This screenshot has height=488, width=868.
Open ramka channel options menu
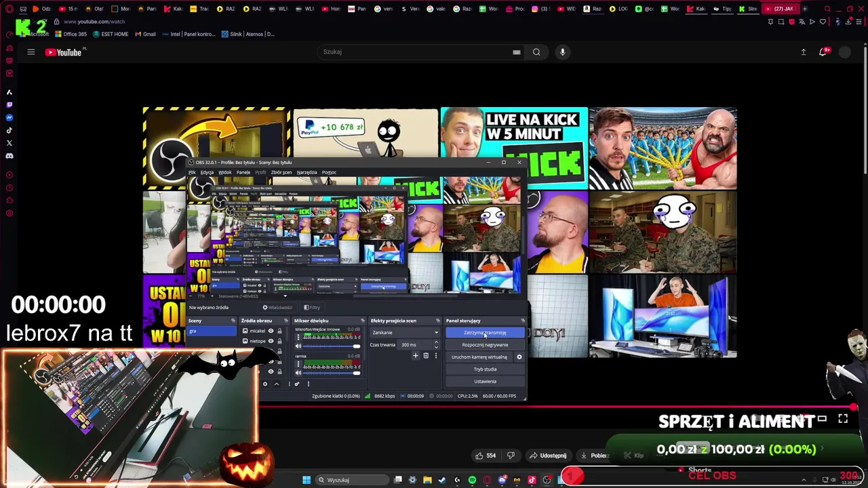point(298,363)
